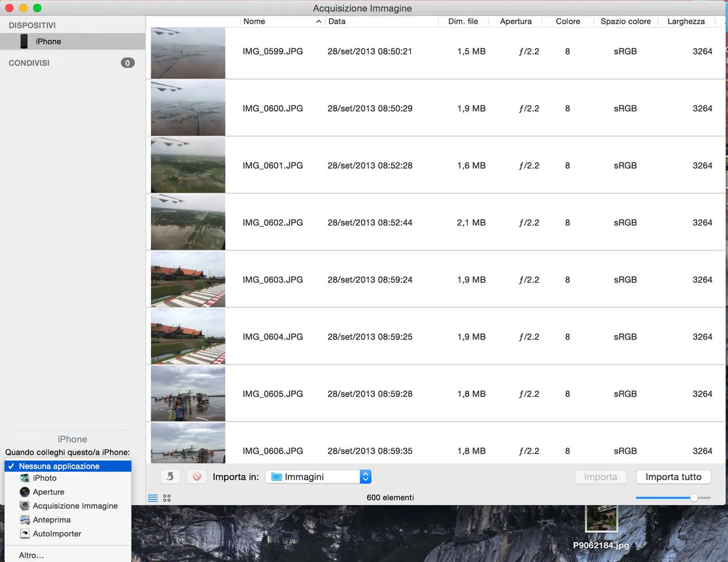This screenshot has width=728, height=562.
Task: Toggle the Nome column sort arrow
Action: tap(318, 21)
